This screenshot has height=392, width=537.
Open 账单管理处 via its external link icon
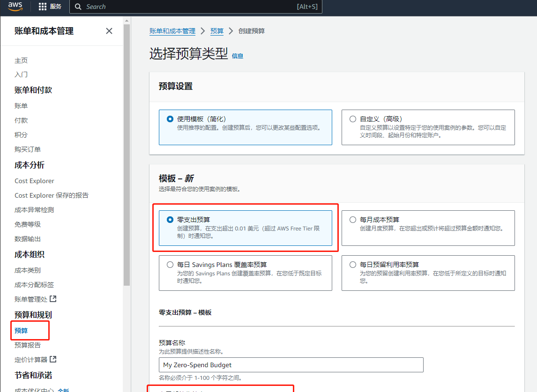(x=53, y=299)
